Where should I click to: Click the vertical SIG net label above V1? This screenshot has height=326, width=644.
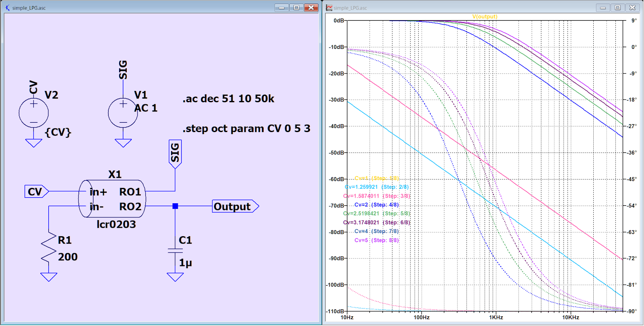[123, 70]
